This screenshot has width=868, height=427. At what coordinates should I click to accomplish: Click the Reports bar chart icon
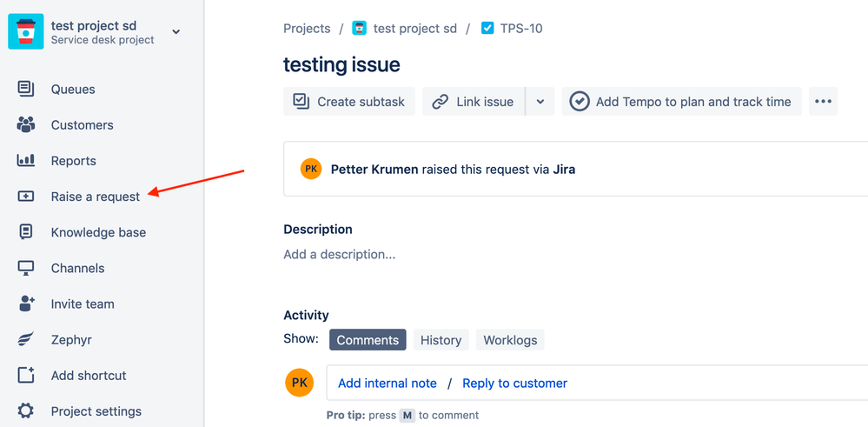tap(26, 160)
